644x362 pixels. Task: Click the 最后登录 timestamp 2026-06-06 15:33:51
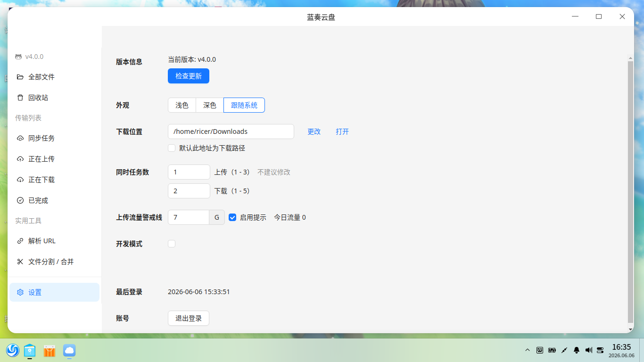click(199, 292)
